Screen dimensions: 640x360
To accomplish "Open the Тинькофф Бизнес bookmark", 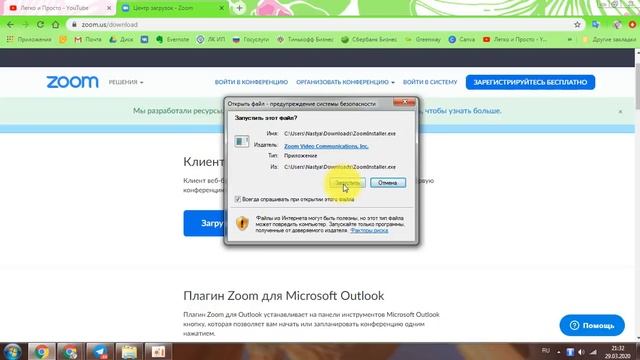I will (x=305, y=40).
